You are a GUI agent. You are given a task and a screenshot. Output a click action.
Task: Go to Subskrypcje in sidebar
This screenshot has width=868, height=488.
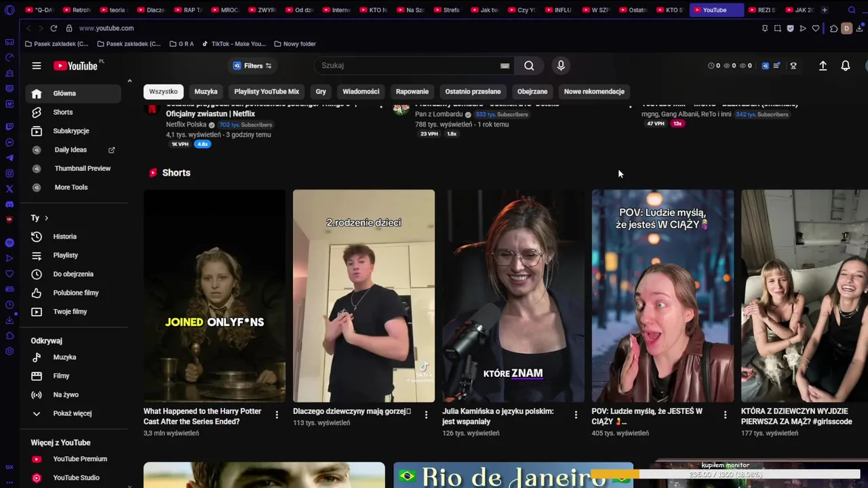(73, 131)
